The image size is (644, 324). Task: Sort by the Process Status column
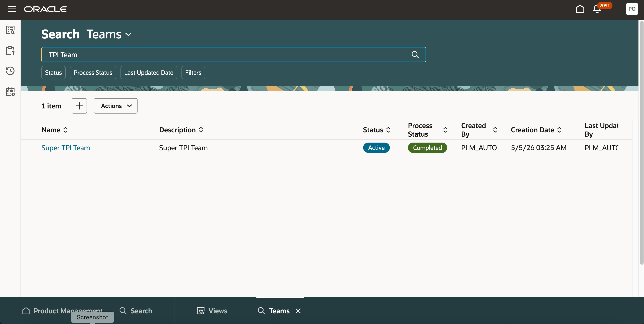pos(445,130)
